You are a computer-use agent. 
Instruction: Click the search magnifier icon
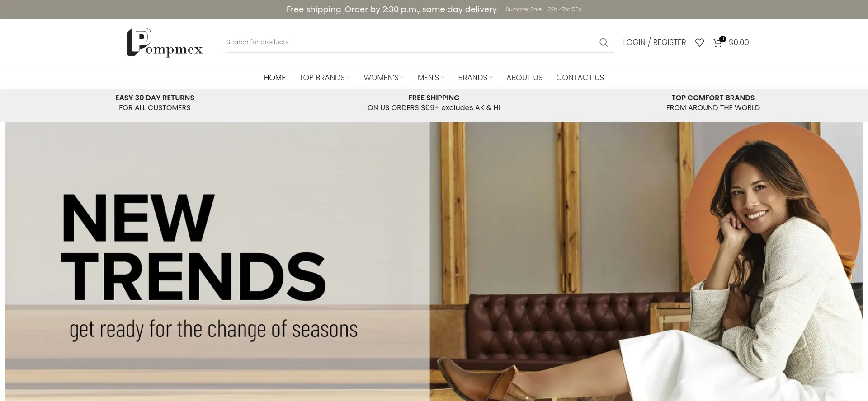coord(604,42)
